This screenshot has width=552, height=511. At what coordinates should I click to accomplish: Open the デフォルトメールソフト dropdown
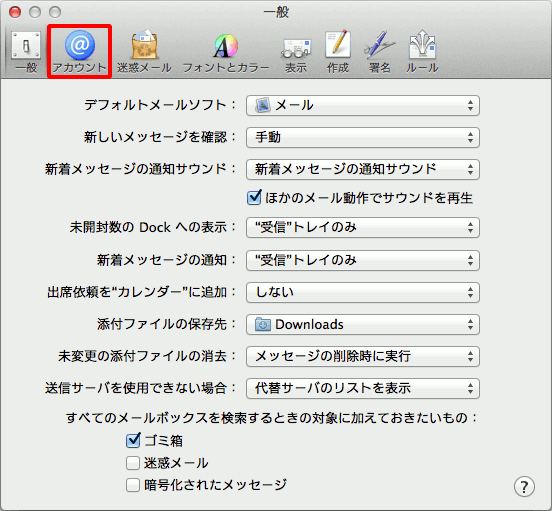pyautogui.click(x=363, y=105)
